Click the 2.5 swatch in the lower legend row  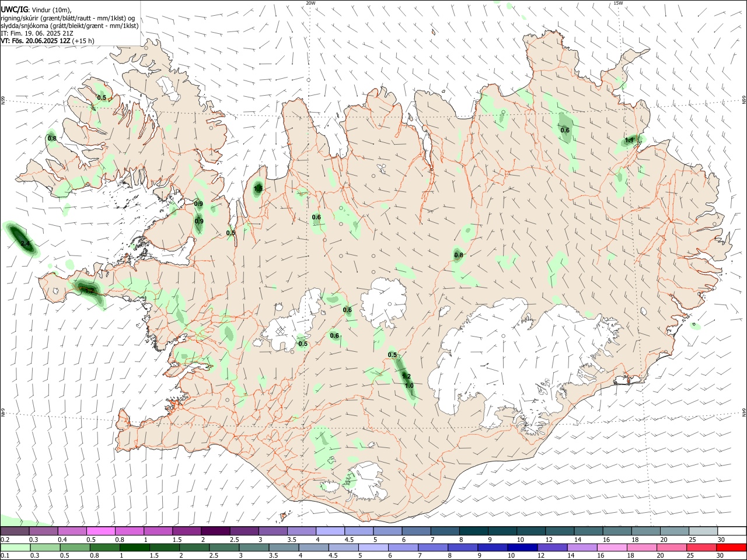pos(224,547)
